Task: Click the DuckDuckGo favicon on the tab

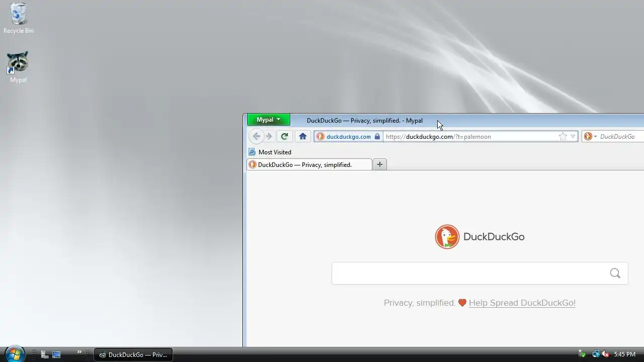Action: pyautogui.click(x=253, y=164)
